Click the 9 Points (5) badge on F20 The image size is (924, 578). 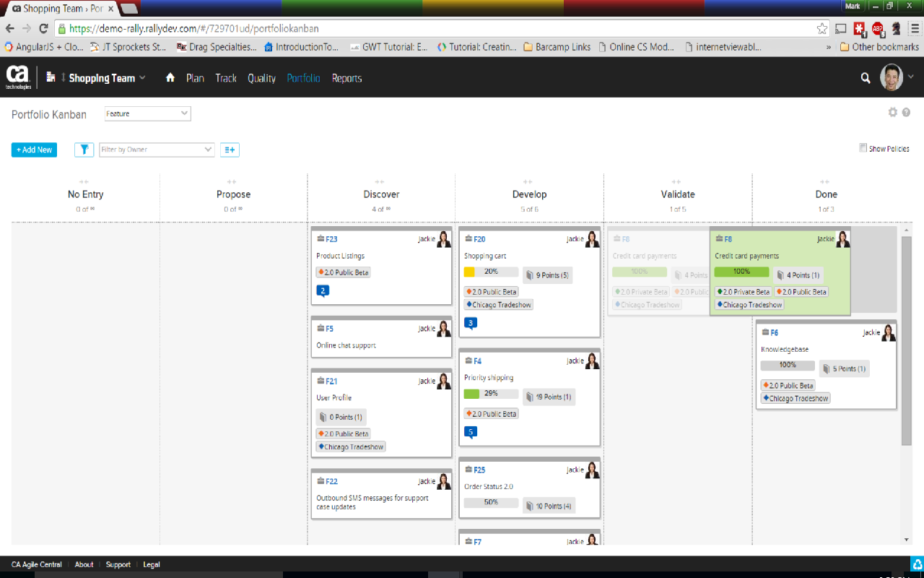[x=547, y=275]
